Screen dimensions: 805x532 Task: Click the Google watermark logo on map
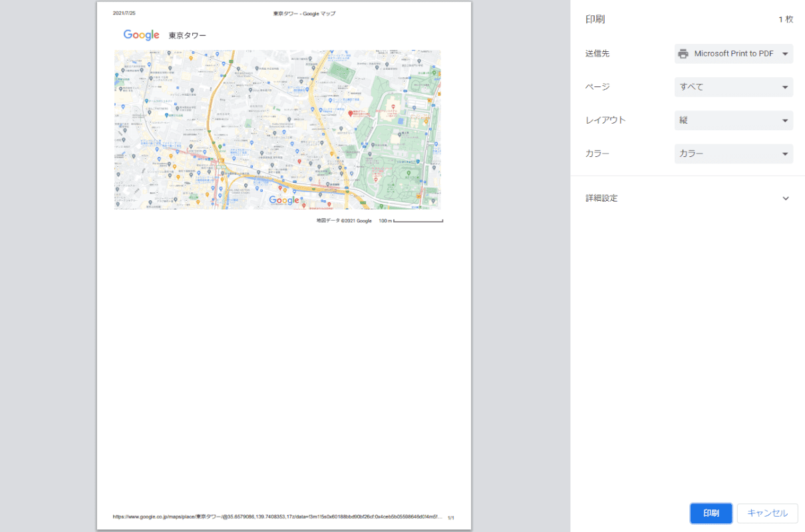point(284,200)
